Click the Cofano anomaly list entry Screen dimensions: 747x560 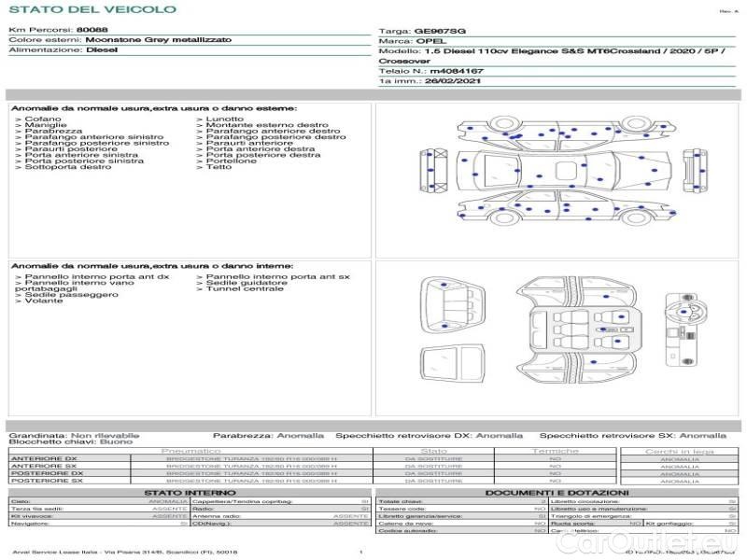[x=41, y=119]
